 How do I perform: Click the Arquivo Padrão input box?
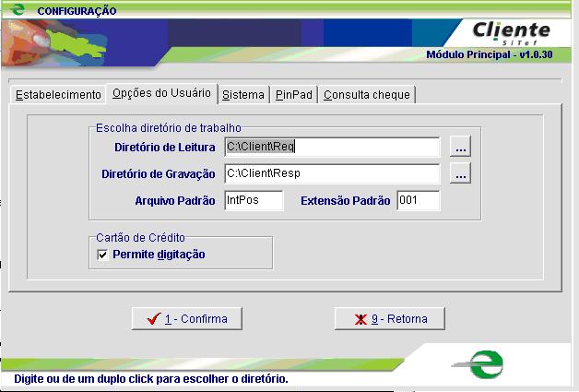253,200
